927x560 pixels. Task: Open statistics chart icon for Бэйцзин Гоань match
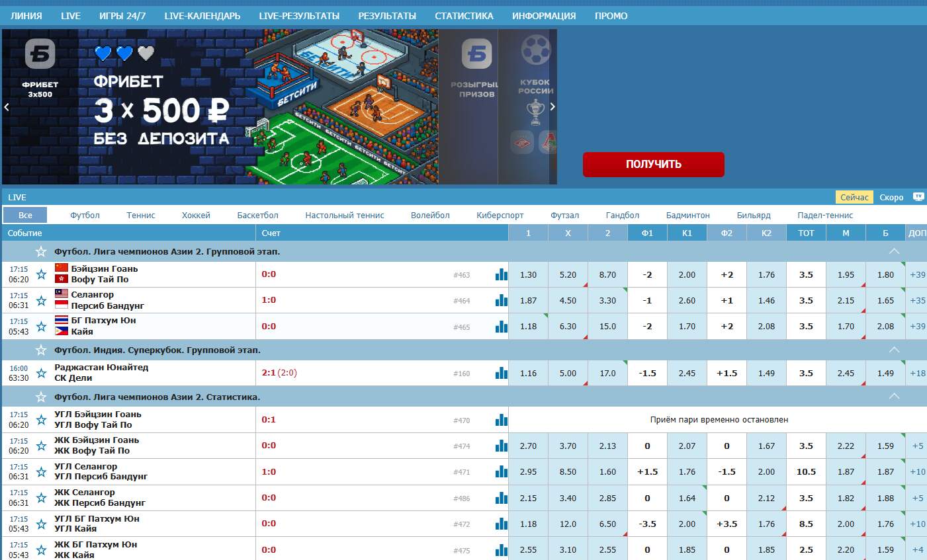pos(501,274)
